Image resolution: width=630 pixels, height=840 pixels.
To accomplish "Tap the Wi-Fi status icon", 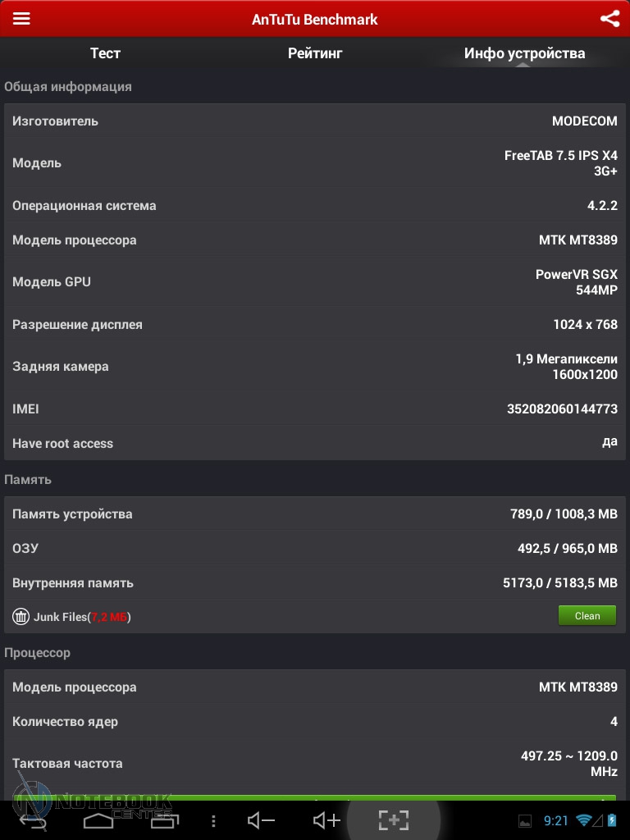I will [584, 820].
